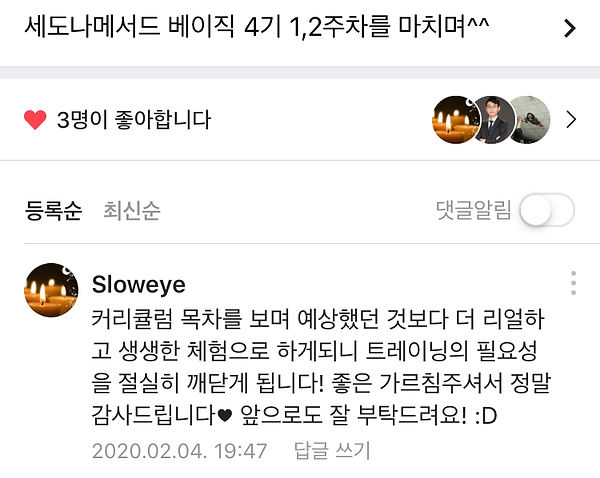Open the Sloweye username profile
The height and width of the screenshot is (478, 600).
[139, 285]
